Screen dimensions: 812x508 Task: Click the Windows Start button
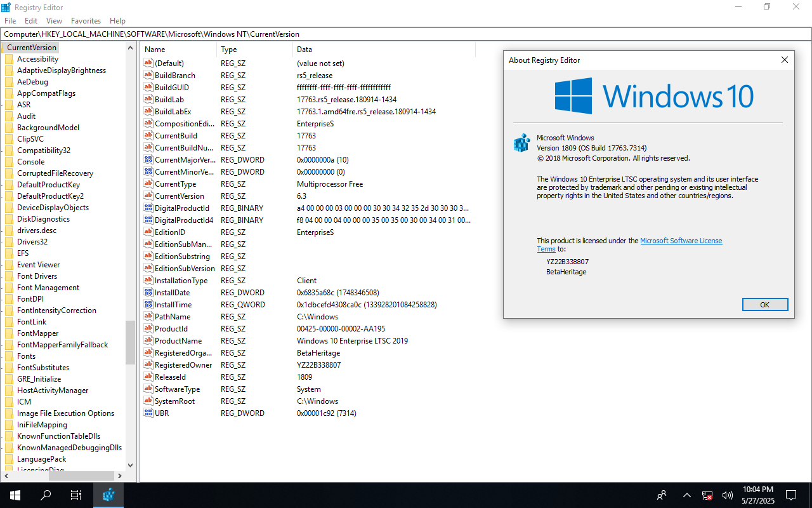coord(15,495)
